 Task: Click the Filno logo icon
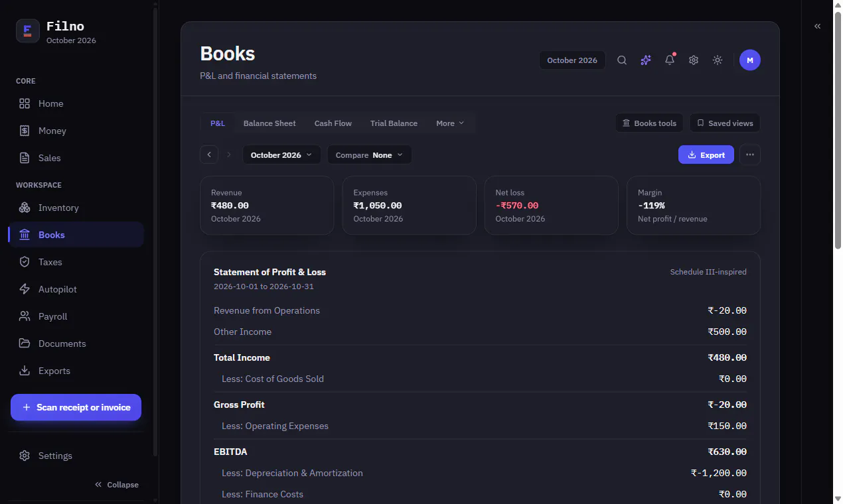pos(28,31)
